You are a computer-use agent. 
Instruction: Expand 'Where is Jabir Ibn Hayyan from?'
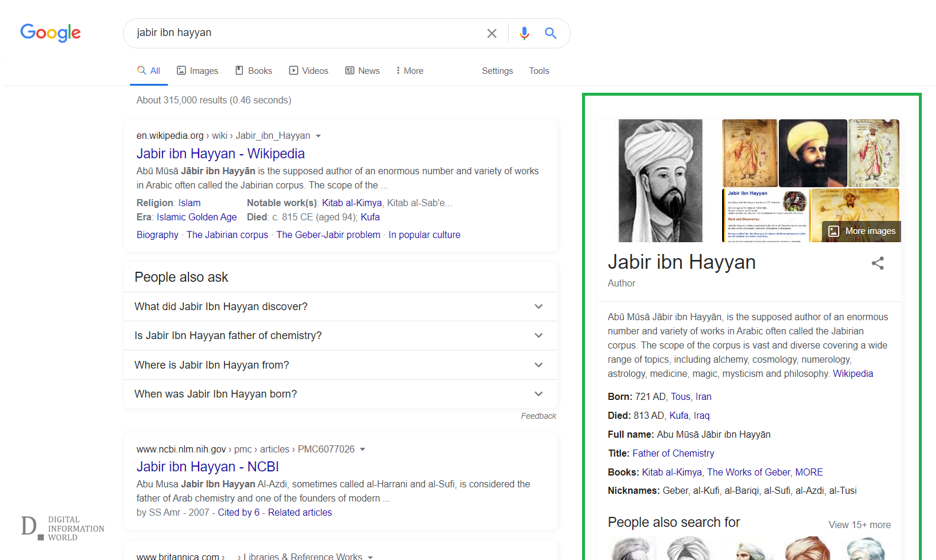point(340,365)
